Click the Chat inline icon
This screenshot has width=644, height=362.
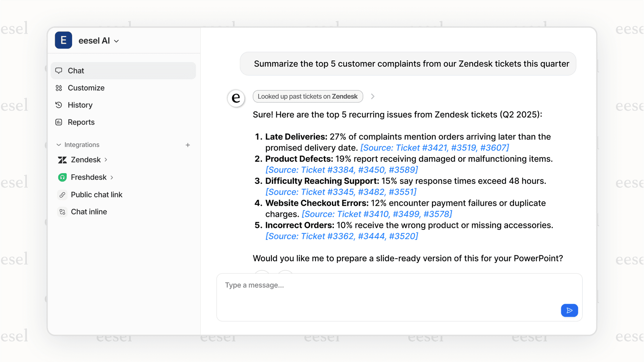pyautogui.click(x=62, y=212)
